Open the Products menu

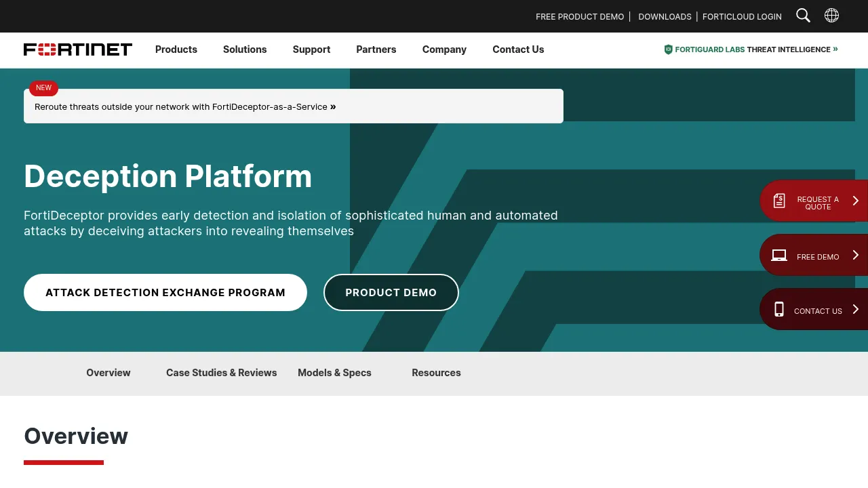click(x=176, y=49)
